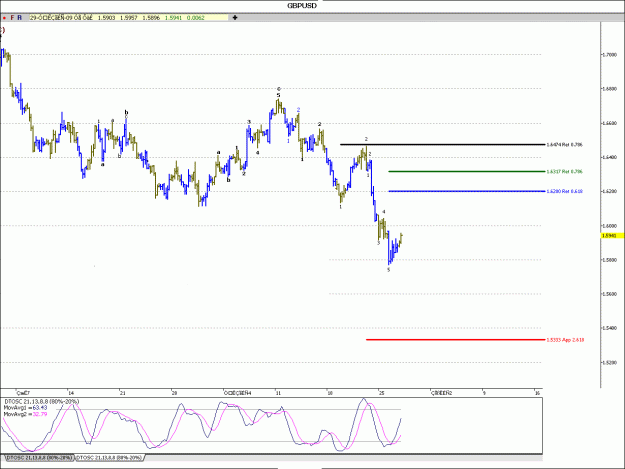Click the 1.6800 price axis label
Viewport: 625px width, 469px height.
(x=609, y=88)
